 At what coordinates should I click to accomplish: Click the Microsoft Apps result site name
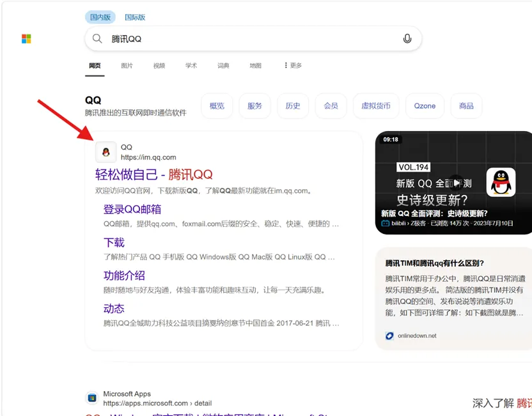[127, 394]
